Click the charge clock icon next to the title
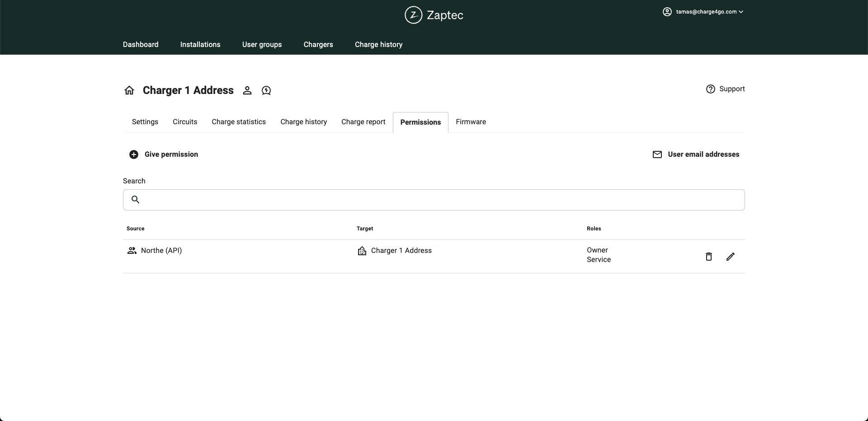868x421 pixels. tap(266, 90)
